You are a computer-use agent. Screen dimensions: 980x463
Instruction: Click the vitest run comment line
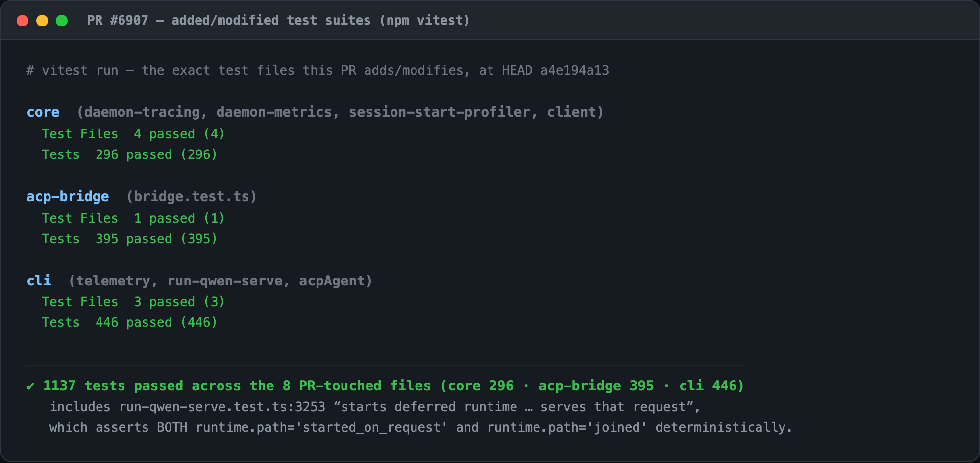pyautogui.click(x=318, y=70)
